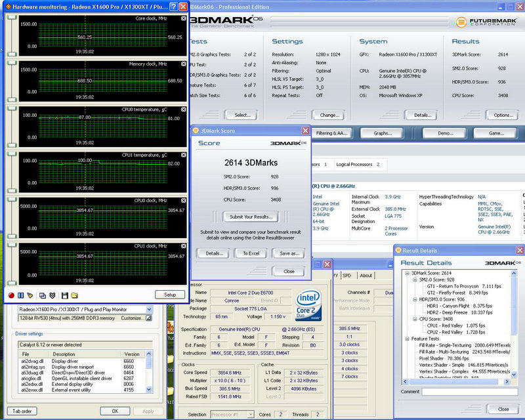The width and height of the screenshot is (525, 420).
Task: Switch to the SPD tab in CPU-Z
Action: point(347,276)
